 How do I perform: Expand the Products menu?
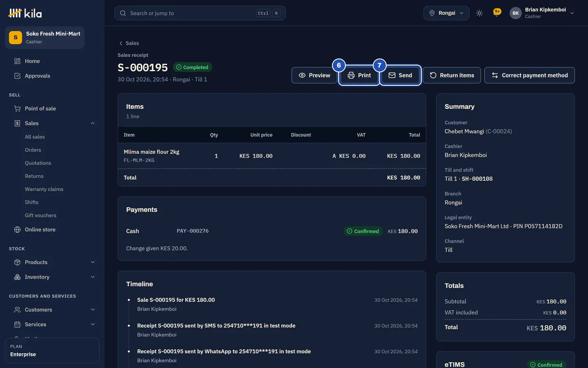93,262
